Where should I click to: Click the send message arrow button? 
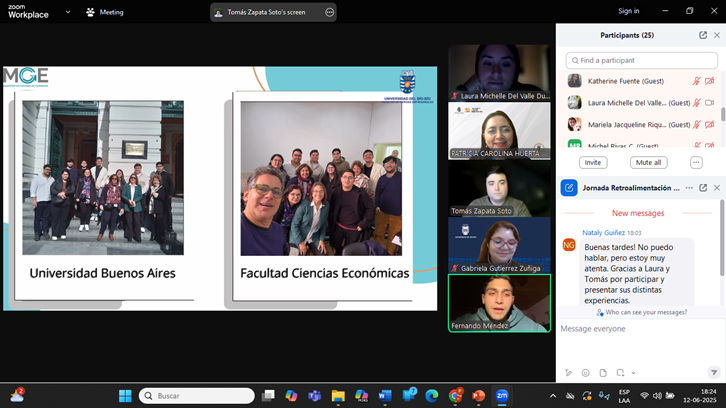pyautogui.click(x=714, y=372)
